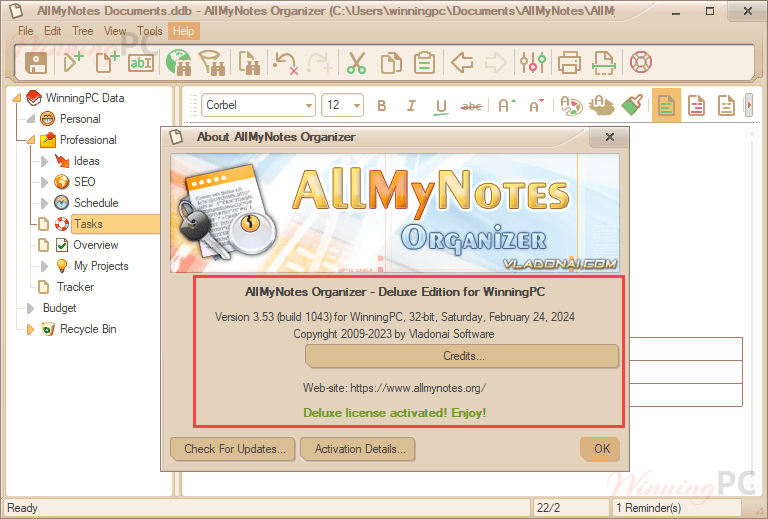The image size is (768, 519).
Task: Open the Tools menu
Action: (x=149, y=31)
